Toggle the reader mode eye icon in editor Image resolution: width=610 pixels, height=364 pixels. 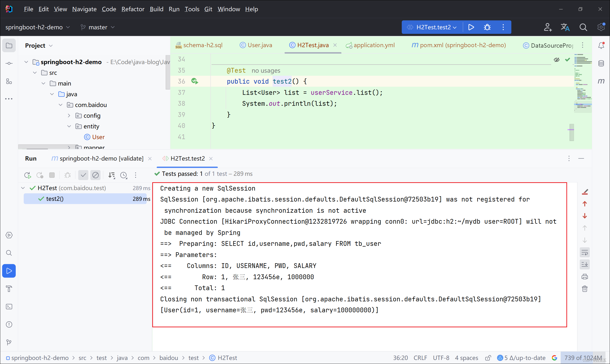pos(557,60)
